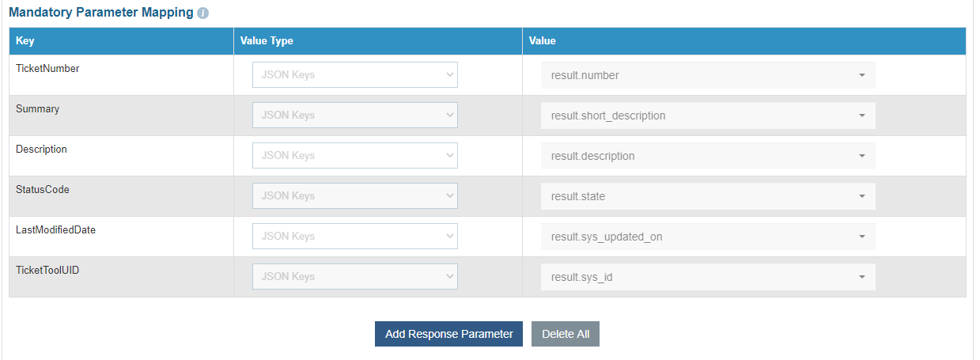Select the LastModifiedDate key cell
The width and height of the screenshot is (980, 360).
pos(55,230)
